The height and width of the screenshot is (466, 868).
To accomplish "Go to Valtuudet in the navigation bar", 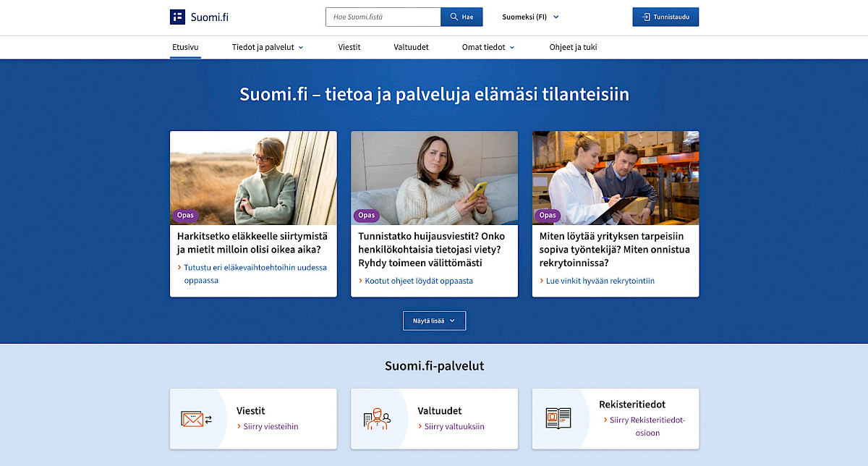I will [x=411, y=47].
